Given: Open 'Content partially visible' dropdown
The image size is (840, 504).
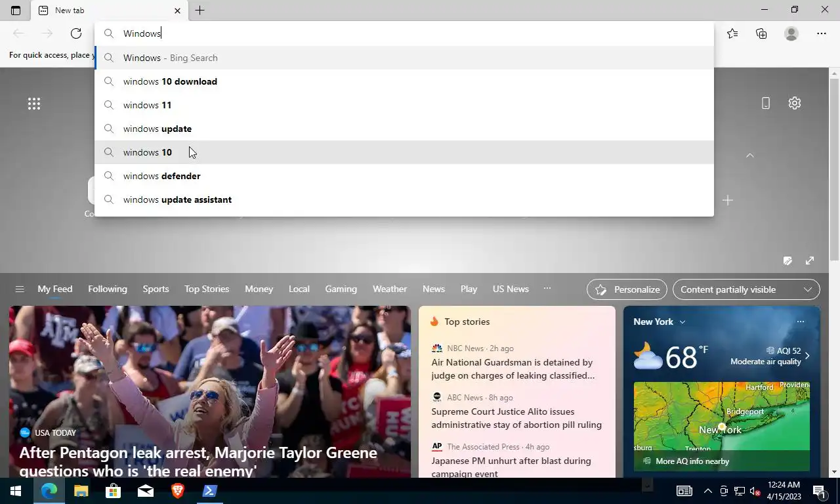Looking at the screenshot, I should coord(746,289).
